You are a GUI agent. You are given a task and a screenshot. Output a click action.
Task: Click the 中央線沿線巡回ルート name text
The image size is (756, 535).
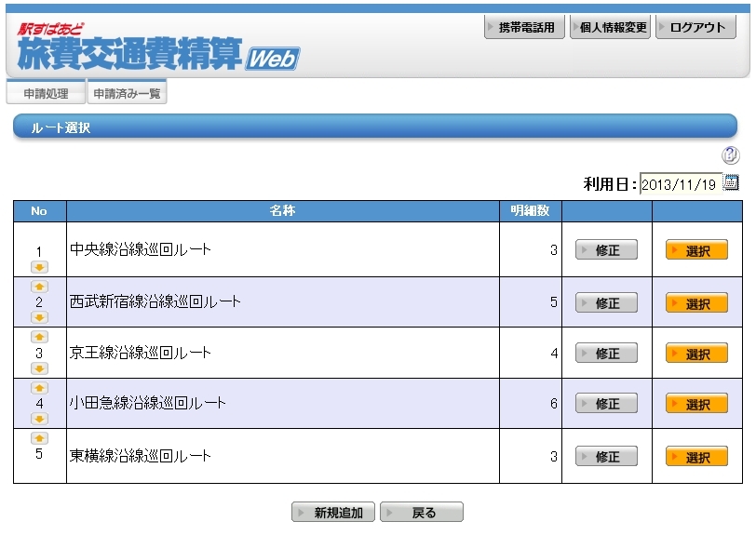[141, 249]
